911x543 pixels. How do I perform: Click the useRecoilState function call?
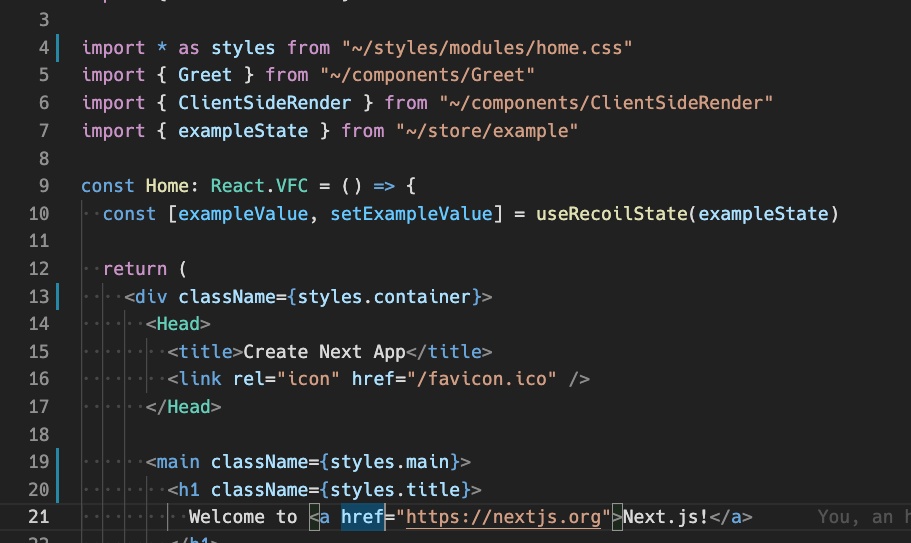pos(612,214)
